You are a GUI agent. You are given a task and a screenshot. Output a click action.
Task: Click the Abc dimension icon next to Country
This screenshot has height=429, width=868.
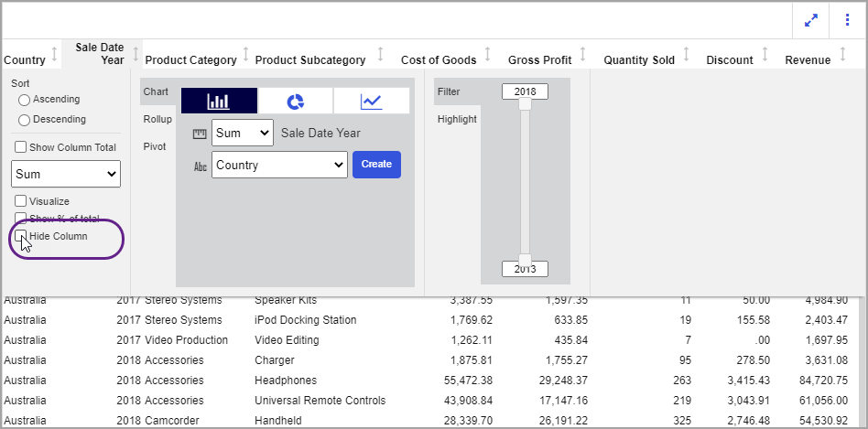[200, 166]
